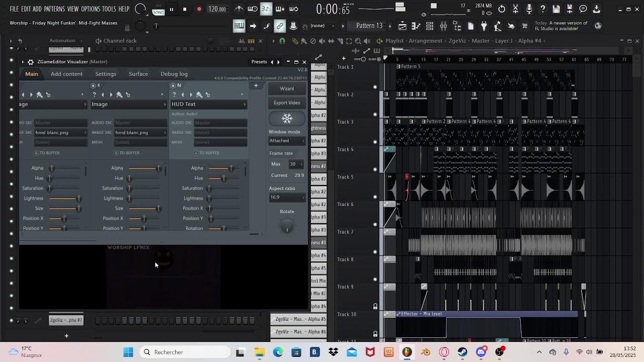Enable the K layer radio button

pyautogui.click(x=93, y=85)
